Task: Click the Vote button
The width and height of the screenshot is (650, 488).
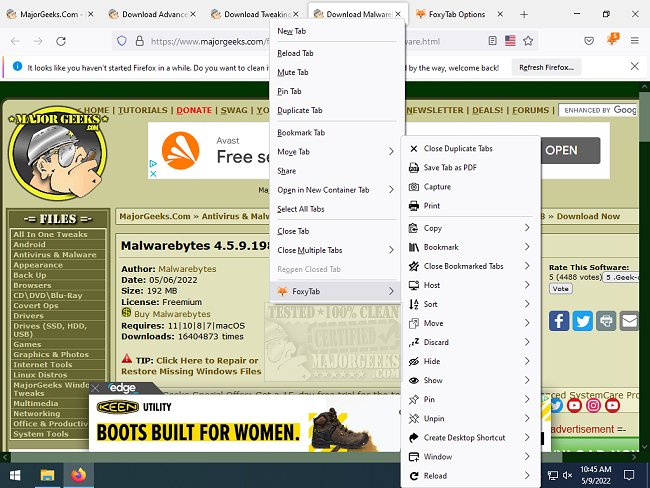Action: tap(560, 289)
